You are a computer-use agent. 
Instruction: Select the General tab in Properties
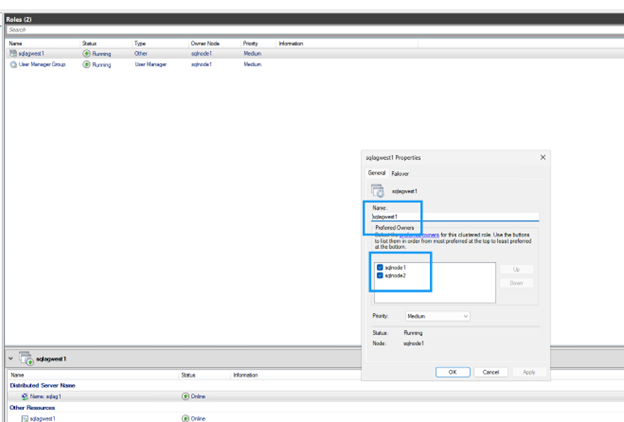[x=376, y=173]
